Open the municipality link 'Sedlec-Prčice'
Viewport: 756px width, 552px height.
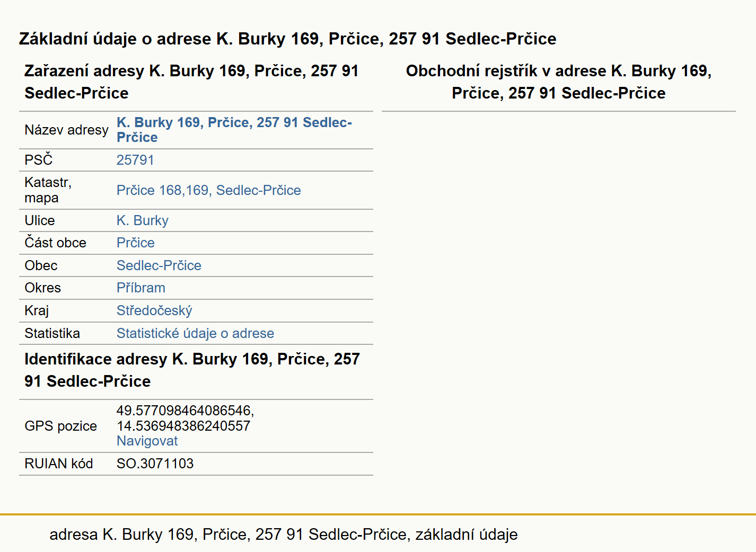(159, 265)
